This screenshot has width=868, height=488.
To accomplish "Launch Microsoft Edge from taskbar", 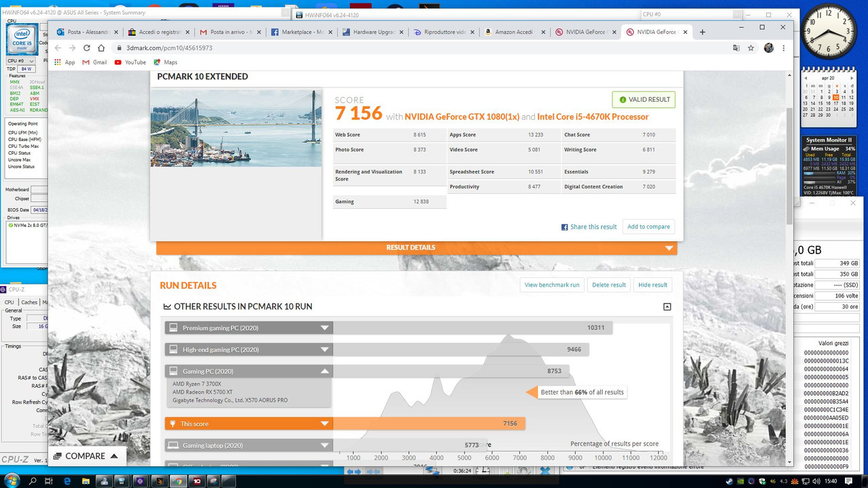I will coord(68,481).
